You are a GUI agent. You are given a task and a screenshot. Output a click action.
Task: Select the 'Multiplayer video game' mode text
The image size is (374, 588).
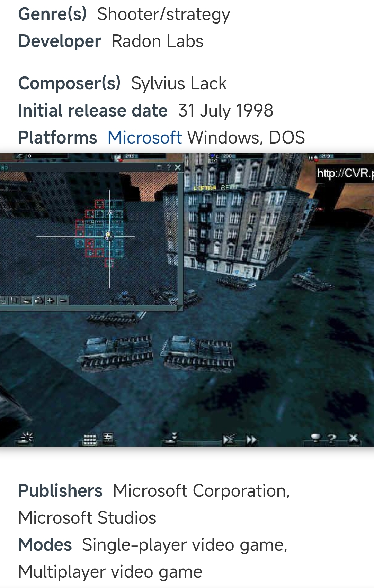tap(110, 572)
